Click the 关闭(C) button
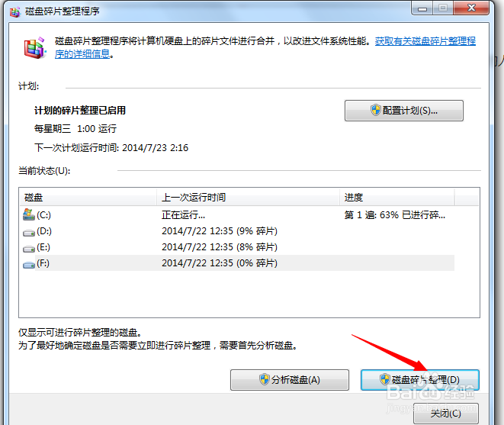 446,414
